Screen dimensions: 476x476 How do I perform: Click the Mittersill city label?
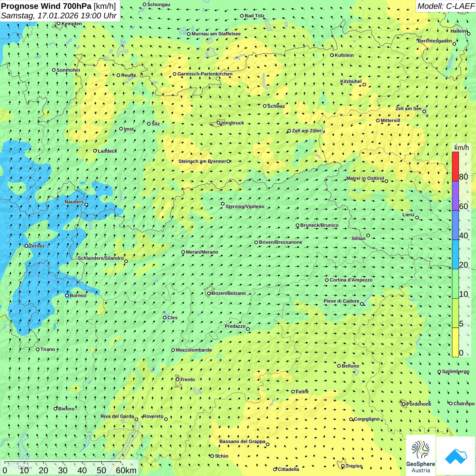click(390, 120)
